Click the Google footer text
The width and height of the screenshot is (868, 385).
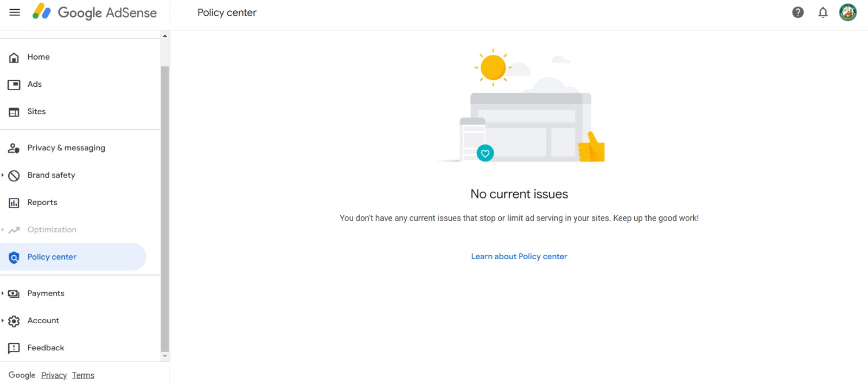click(x=22, y=375)
